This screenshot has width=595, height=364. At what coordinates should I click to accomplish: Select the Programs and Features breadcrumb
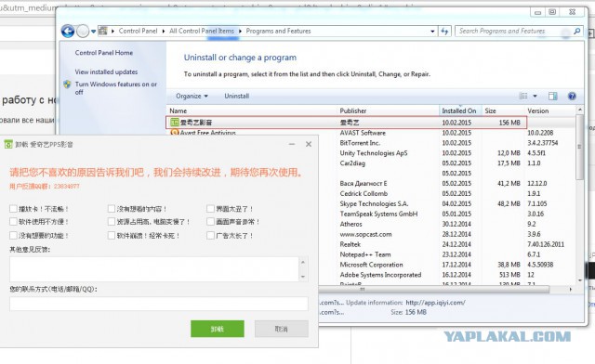pyautogui.click(x=278, y=31)
